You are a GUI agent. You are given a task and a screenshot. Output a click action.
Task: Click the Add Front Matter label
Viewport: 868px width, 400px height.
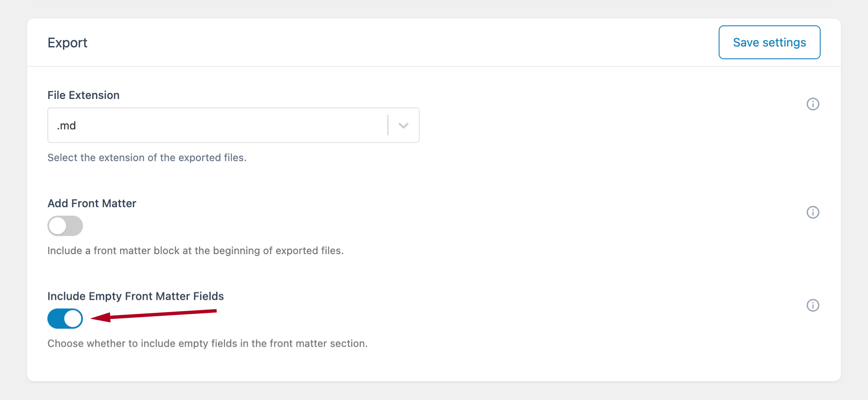92,203
